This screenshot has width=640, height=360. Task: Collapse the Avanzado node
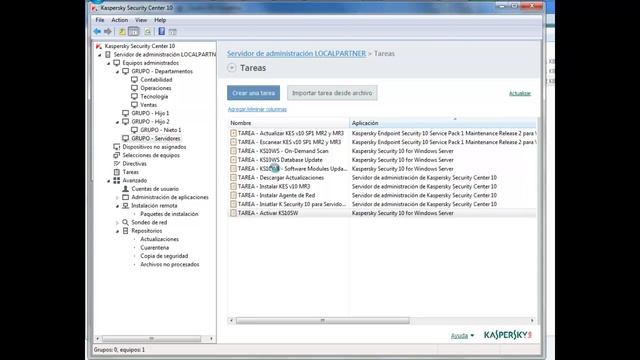(109, 181)
